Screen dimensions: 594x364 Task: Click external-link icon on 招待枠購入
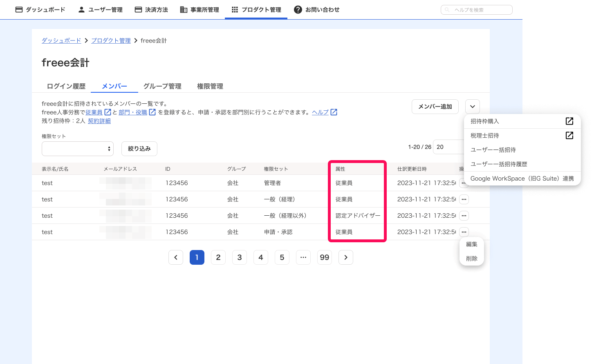coord(569,121)
